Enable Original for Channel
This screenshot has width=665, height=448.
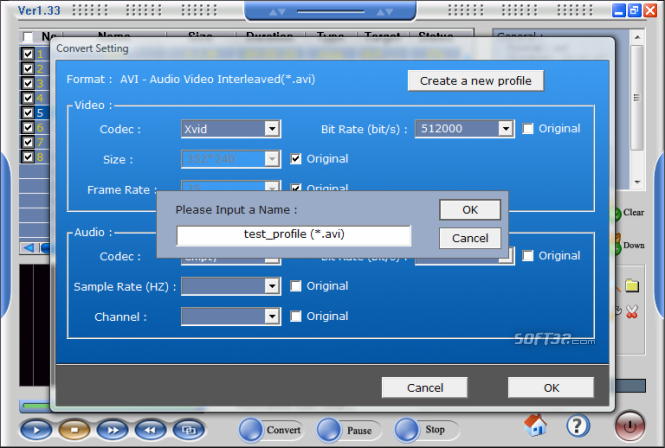click(x=296, y=316)
